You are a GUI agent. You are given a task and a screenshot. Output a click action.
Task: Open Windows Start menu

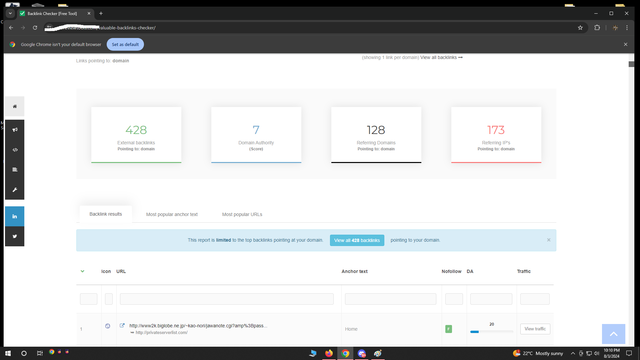click(x=8, y=353)
